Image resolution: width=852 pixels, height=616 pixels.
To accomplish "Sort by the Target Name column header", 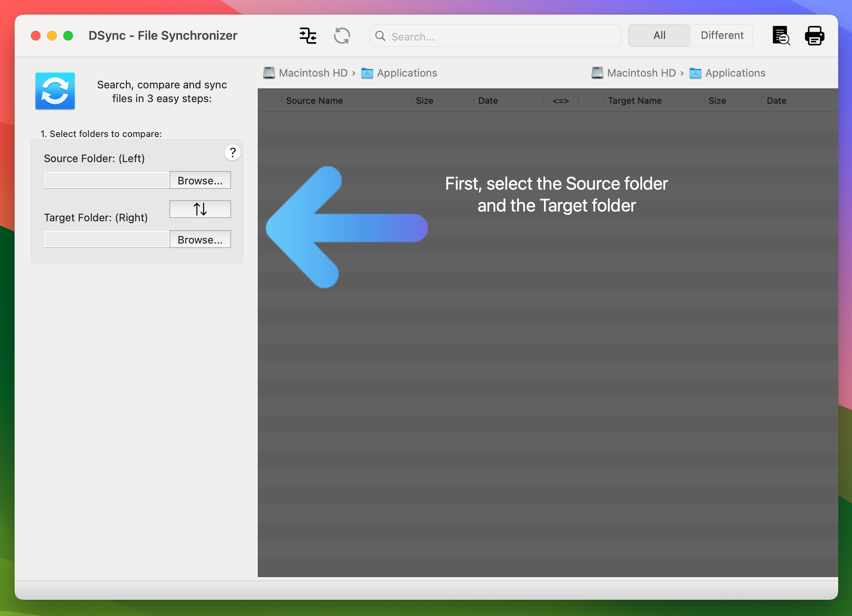I will pyautogui.click(x=635, y=101).
